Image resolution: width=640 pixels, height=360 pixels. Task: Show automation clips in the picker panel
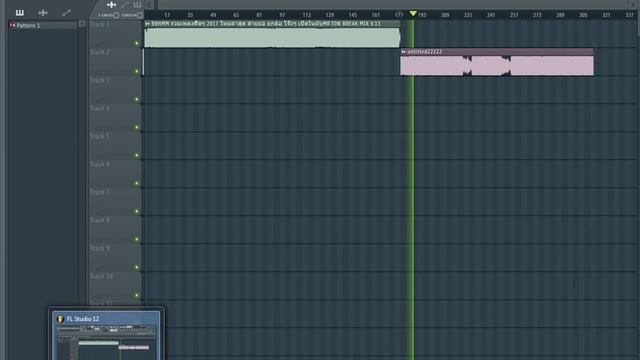(x=67, y=13)
